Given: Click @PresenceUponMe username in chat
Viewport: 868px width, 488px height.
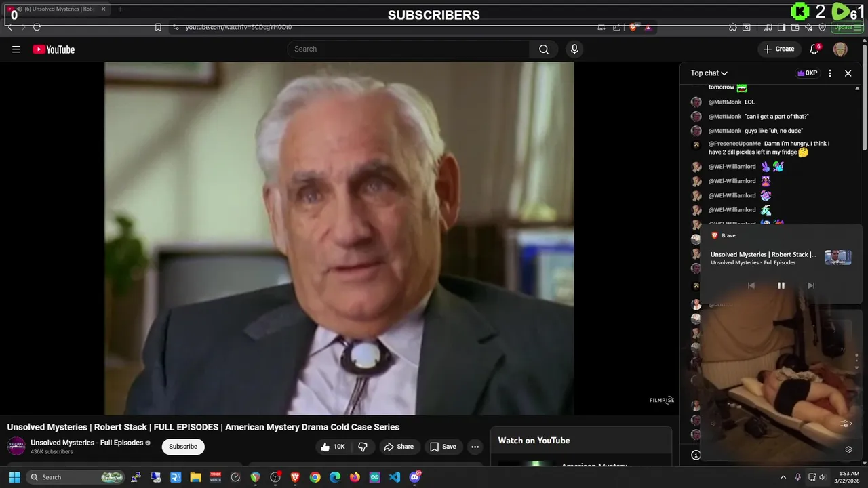Looking at the screenshot, I should point(734,144).
